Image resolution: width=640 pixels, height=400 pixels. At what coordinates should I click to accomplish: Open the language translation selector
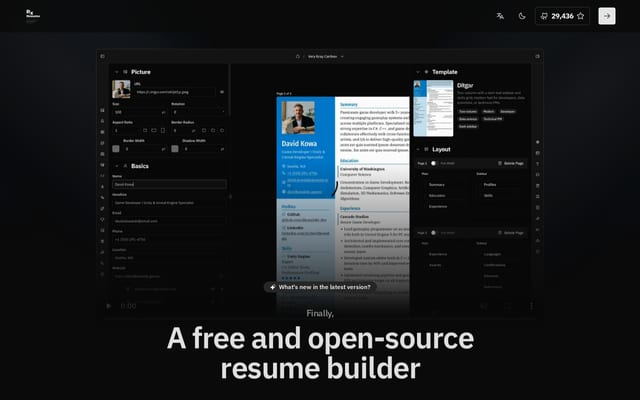pos(500,16)
